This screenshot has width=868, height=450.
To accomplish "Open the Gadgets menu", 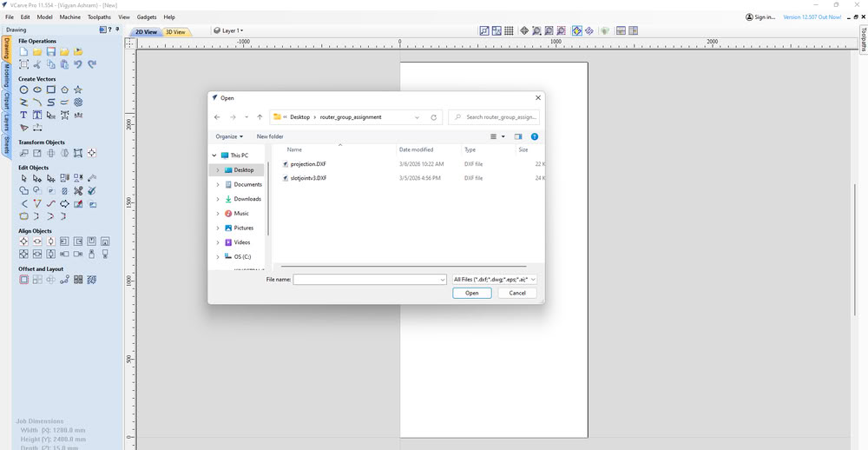I will point(147,17).
